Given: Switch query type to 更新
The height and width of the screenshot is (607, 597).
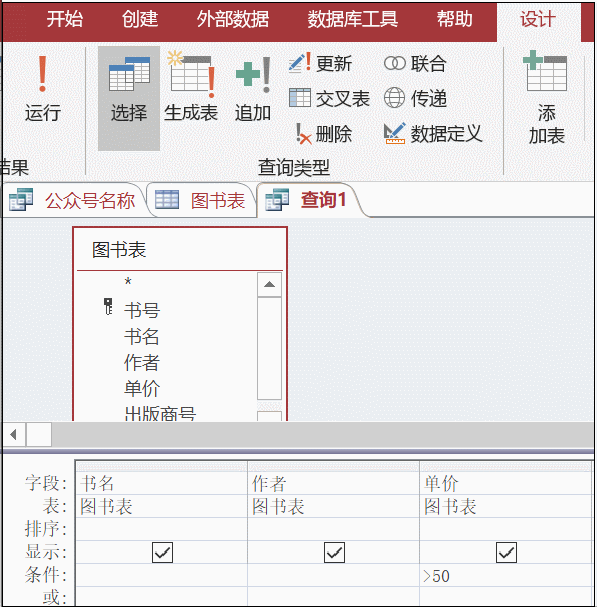Looking at the screenshot, I should tap(320, 63).
